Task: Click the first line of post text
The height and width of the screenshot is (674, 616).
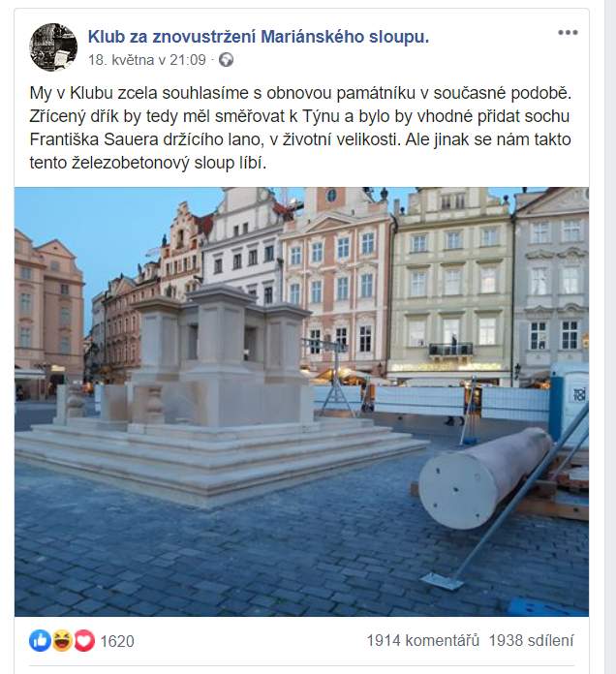Action: (300, 93)
